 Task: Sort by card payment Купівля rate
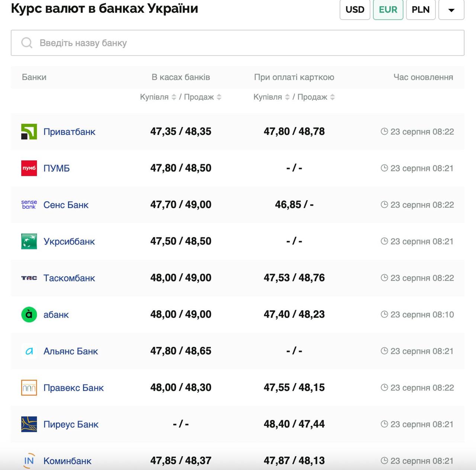[287, 97]
